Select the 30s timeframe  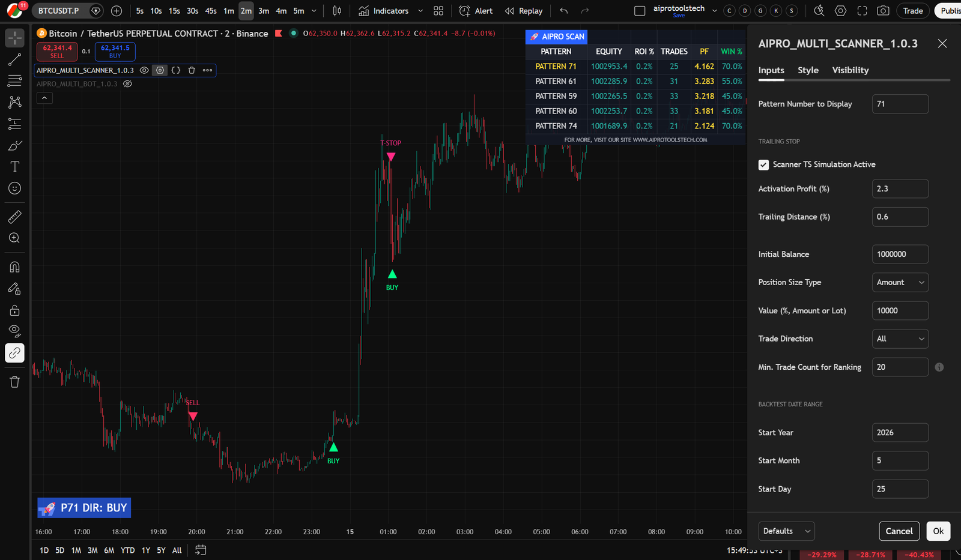tap(192, 11)
